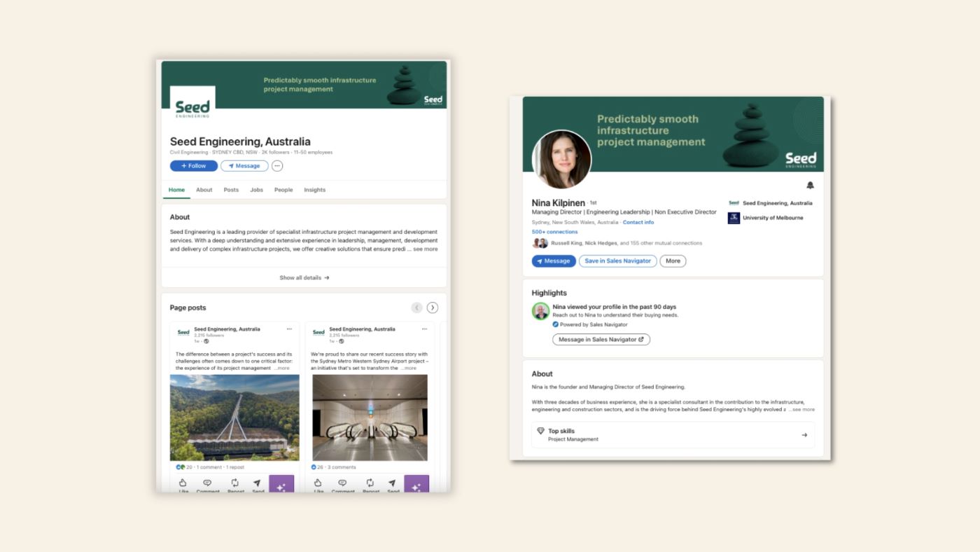Screen dimensions: 980x552
Task: Click the small Seed logo beside Nina's company name
Action: tap(734, 203)
